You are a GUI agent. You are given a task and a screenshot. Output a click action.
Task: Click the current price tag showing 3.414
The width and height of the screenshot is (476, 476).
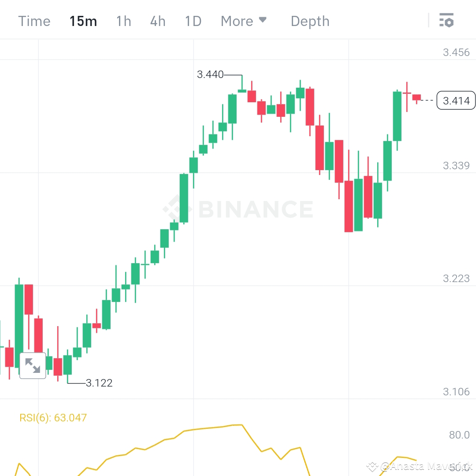[456, 100]
